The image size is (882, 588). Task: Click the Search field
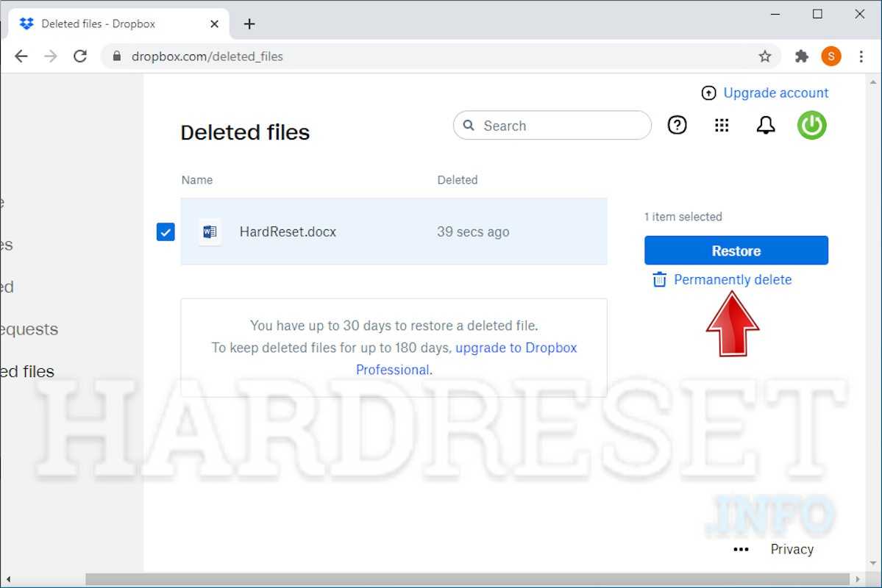pos(552,126)
